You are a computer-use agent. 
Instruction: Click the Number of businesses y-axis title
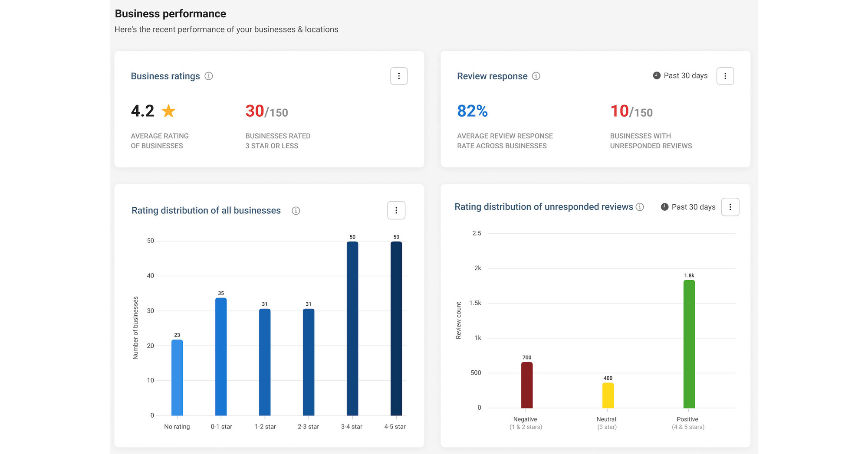[135, 328]
